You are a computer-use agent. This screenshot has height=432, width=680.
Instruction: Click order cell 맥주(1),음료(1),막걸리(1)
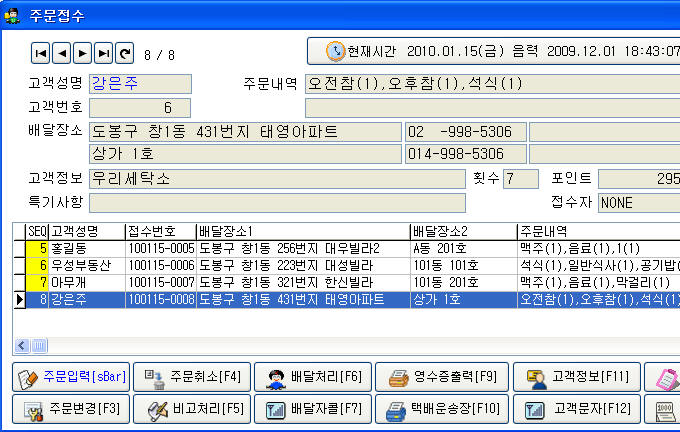(x=598, y=283)
